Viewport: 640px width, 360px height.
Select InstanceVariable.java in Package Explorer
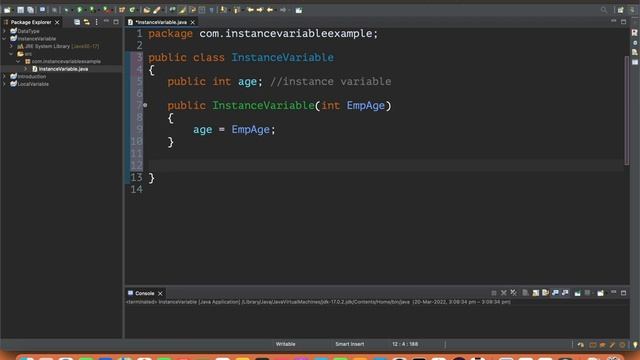63,69
